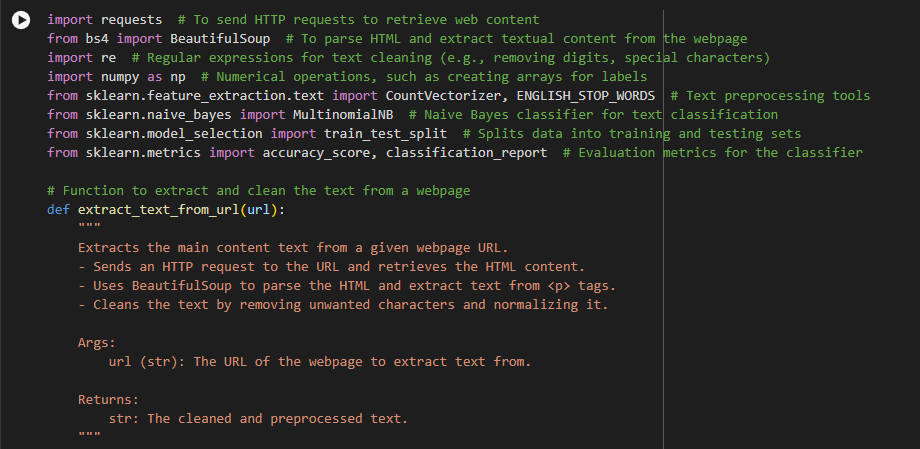Click comment 'To send HTTP requests to retrieve web content'
This screenshot has width=920, height=449.
(x=358, y=20)
